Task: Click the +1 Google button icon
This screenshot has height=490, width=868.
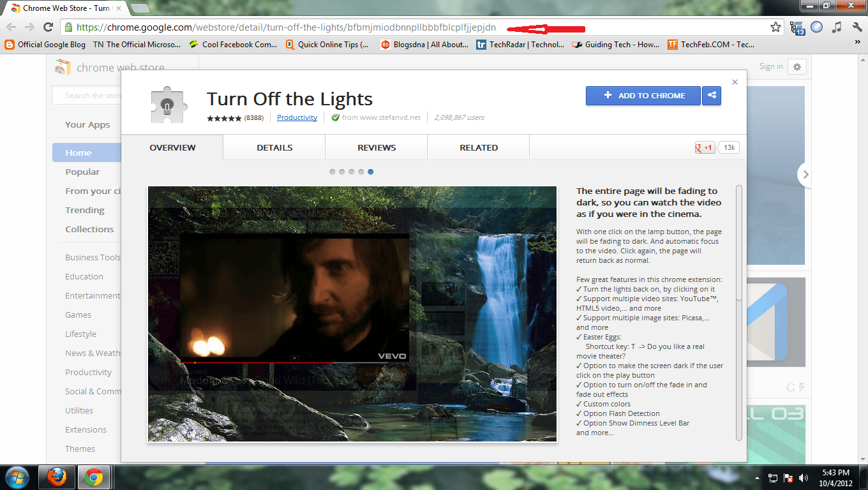Action: (x=704, y=147)
